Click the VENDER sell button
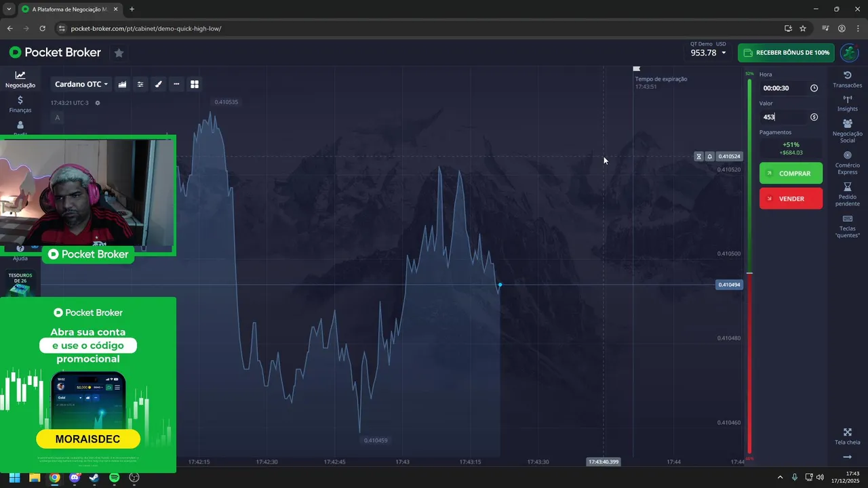The image size is (868, 488). tap(791, 199)
